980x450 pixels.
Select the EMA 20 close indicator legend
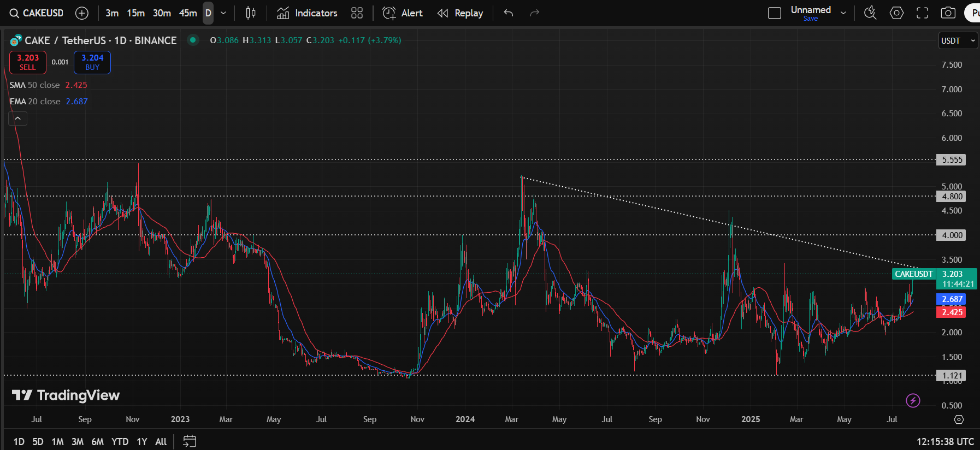[x=49, y=102]
